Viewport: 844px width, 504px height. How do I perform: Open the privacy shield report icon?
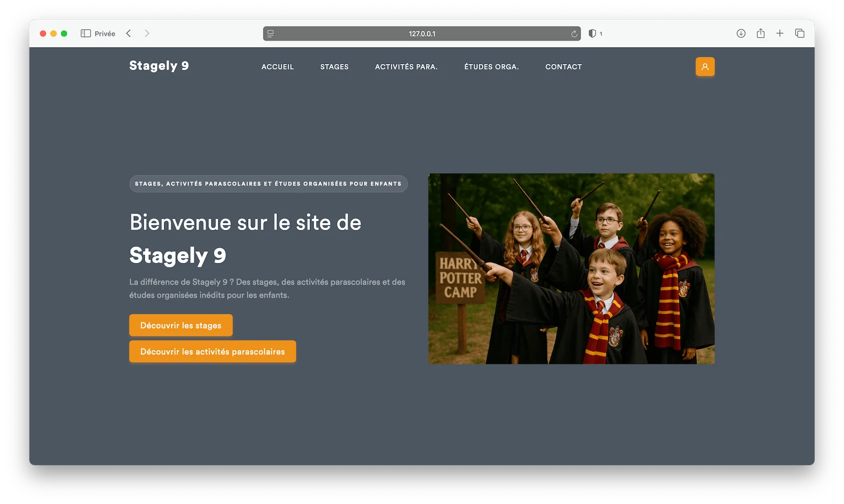pyautogui.click(x=592, y=34)
